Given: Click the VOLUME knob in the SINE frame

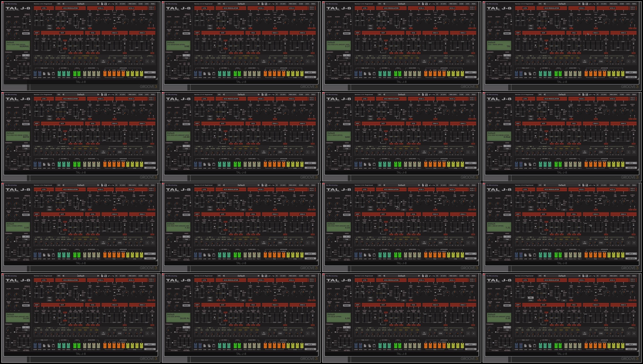Looking at the screenshot, I should (169, 23).
